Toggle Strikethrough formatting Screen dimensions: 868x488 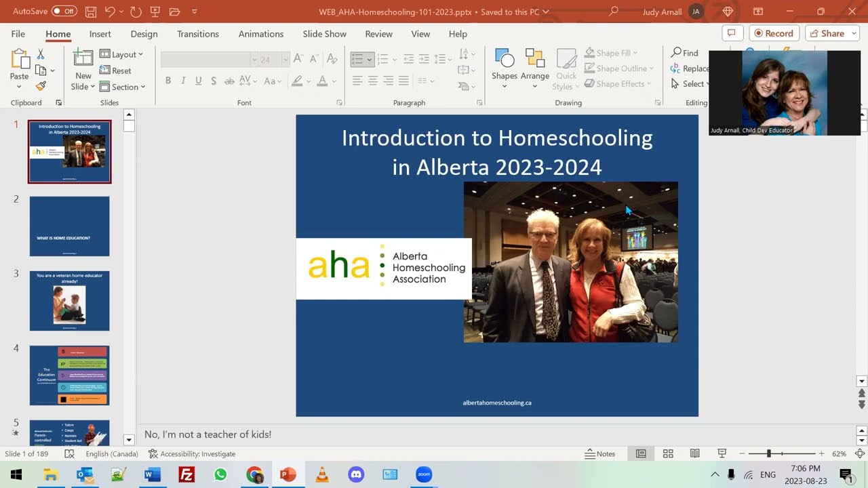click(x=229, y=81)
